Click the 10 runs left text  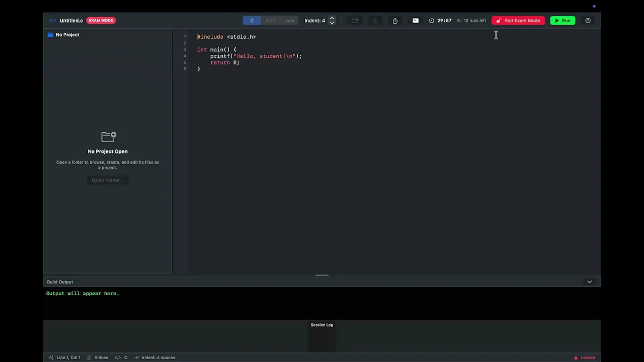pos(475,21)
